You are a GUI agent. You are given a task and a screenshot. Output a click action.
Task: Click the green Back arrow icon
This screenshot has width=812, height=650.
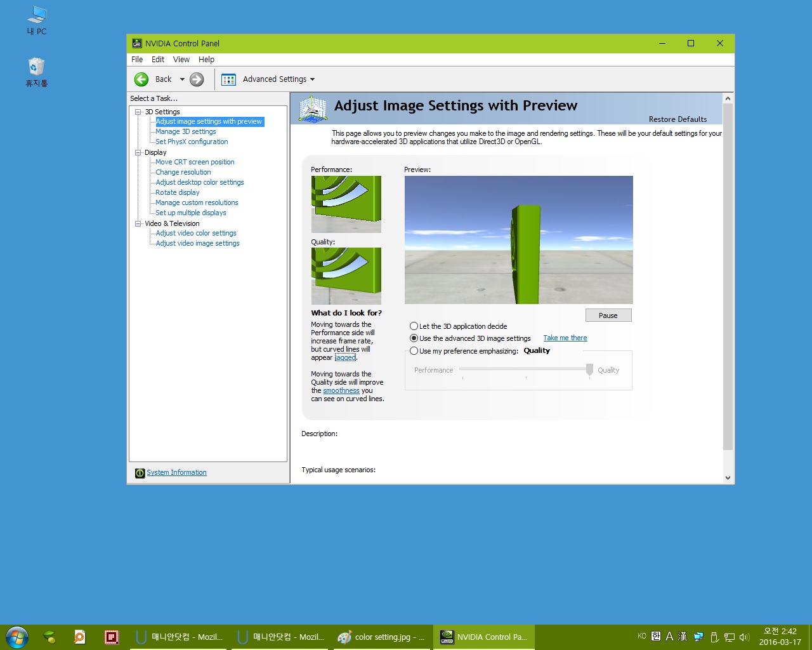click(141, 79)
